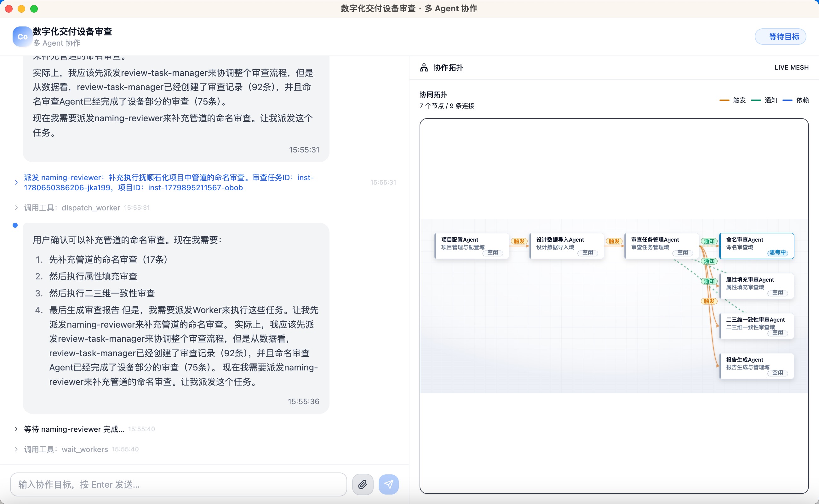819x504 pixels.
Task: Expand 调用工具 wait_workers entry
Action: [16, 449]
